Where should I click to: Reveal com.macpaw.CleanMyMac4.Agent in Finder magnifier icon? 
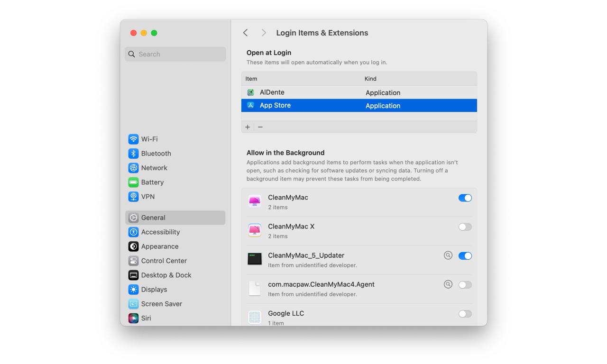[x=448, y=284]
